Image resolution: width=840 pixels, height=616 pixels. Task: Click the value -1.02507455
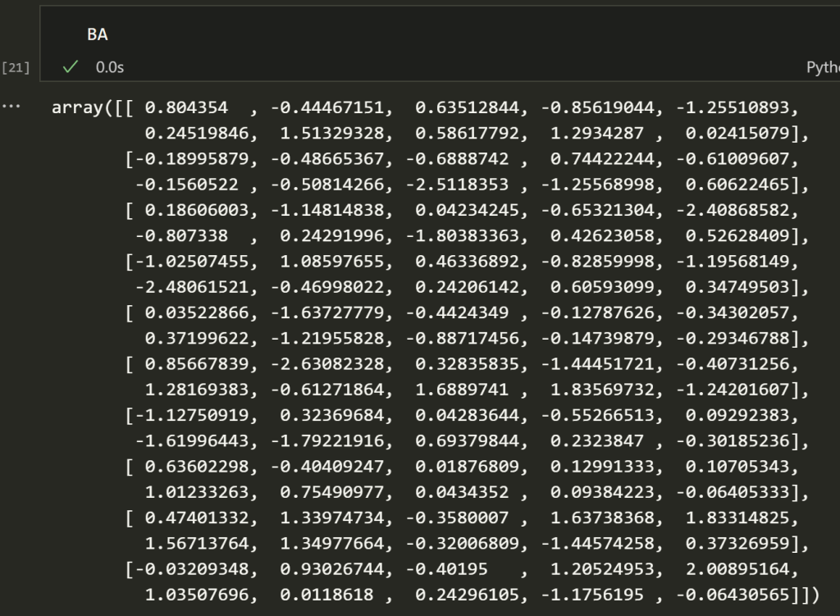[x=192, y=262]
